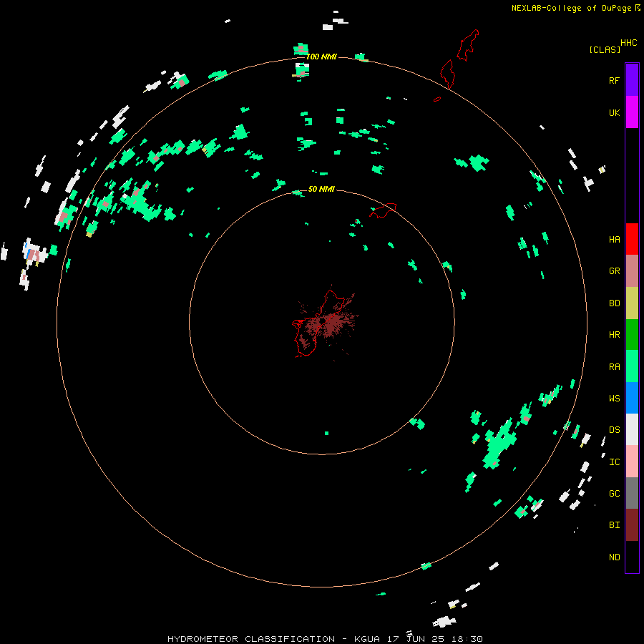
Task: Click the RF purple legend swatch
Action: pyautogui.click(x=632, y=79)
